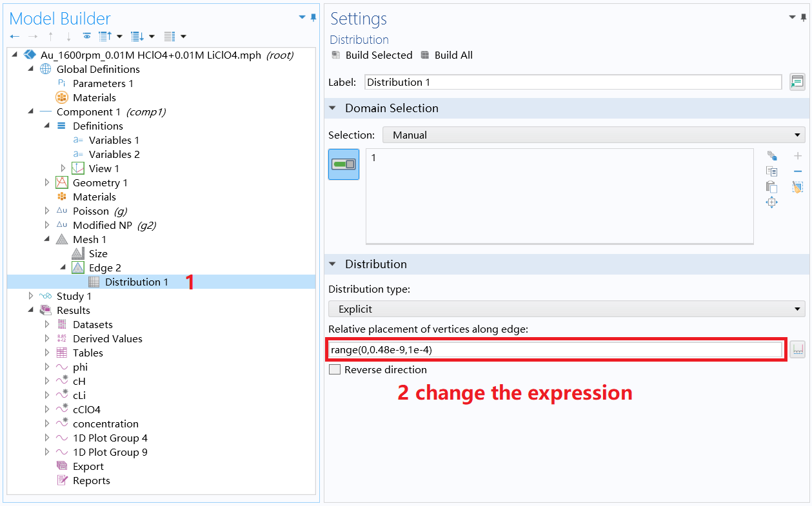The image size is (812, 506).
Task: Click the Move Up arrow in Model Builder toolbar
Action: point(50,36)
